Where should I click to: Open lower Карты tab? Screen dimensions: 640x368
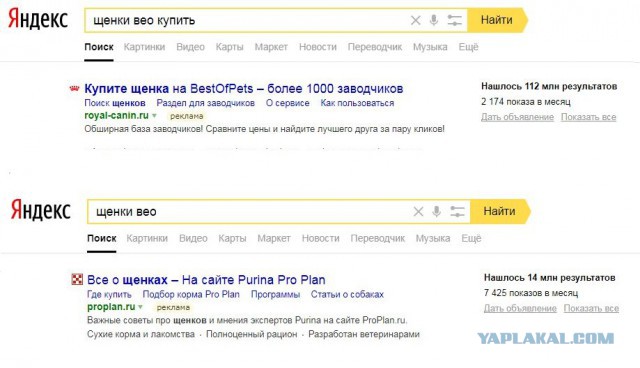click(x=232, y=238)
